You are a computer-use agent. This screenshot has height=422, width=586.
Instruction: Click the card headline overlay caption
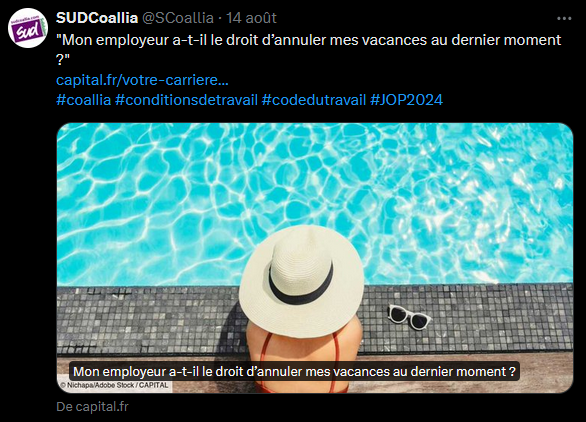(294, 372)
